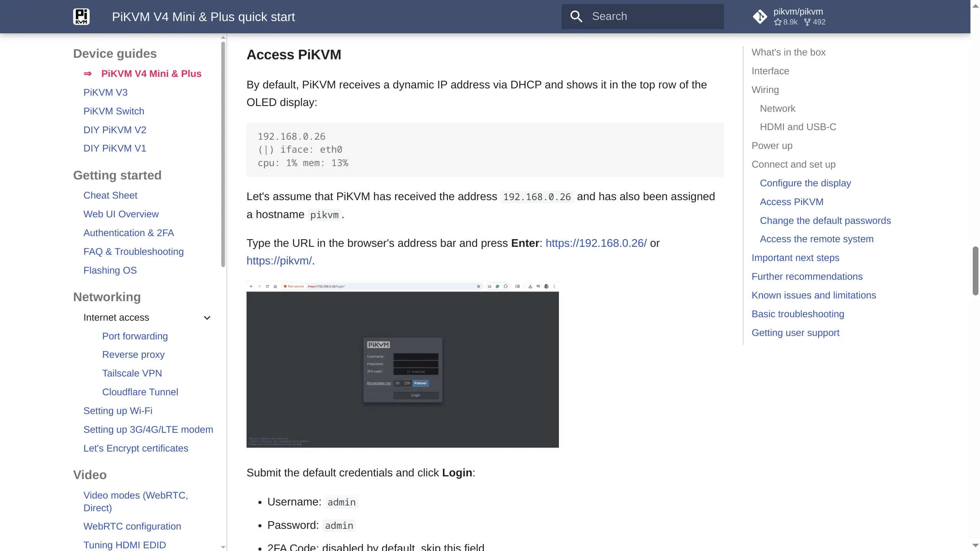Open Authentication & 2FA page
The height and width of the screenshot is (551, 980).
(129, 233)
